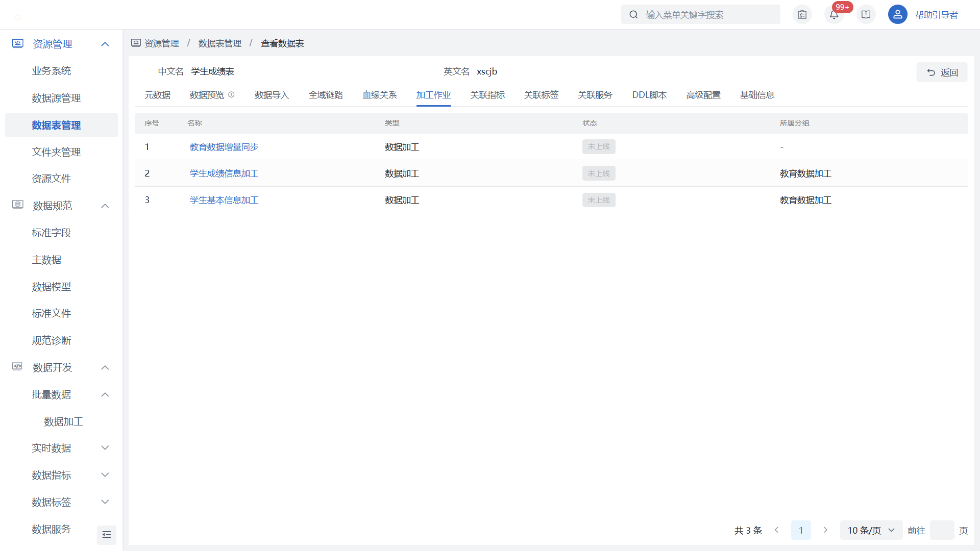Open the 学生成绩信息加工 job link
The width and height of the screenshot is (980, 551).
click(x=224, y=173)
